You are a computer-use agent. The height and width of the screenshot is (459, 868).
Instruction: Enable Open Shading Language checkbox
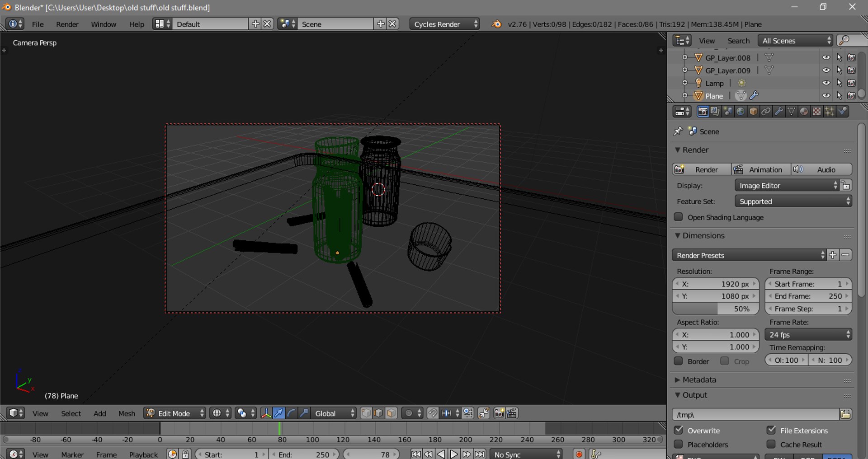[x=678, y=217]
